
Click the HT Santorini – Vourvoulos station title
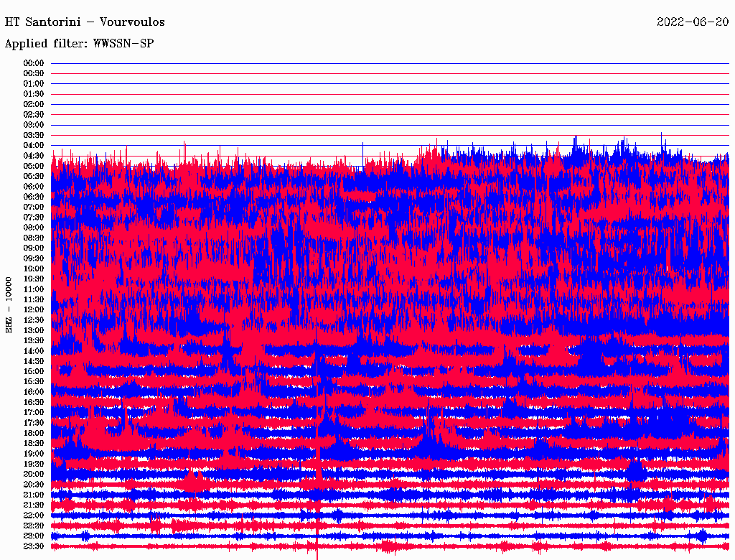[85, 22]
